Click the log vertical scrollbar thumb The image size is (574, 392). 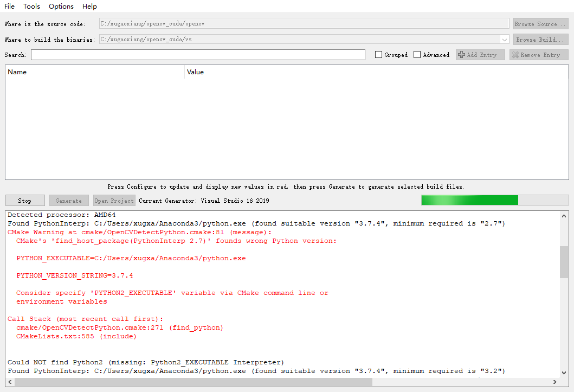(564, 262)
